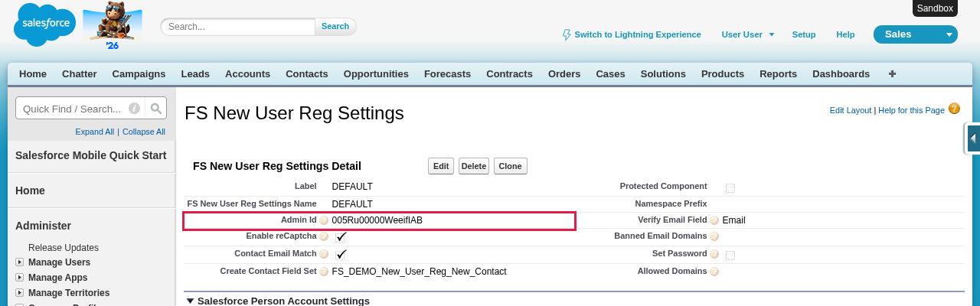Click Help for this Page link
This screenshot has width=980, height=306.
(911, 110)
